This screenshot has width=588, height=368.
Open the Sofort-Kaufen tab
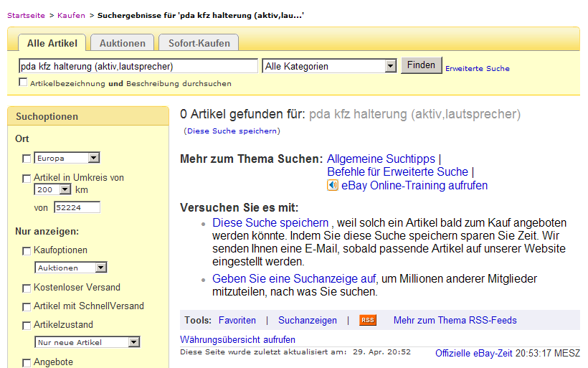coord(199,43)
